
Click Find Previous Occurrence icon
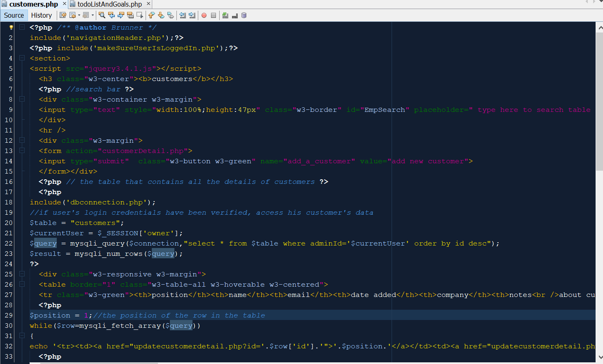click(111, 15)
